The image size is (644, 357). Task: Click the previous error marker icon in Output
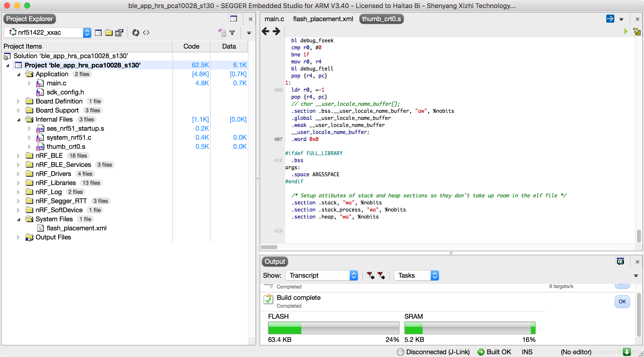(x=370, y=275)
